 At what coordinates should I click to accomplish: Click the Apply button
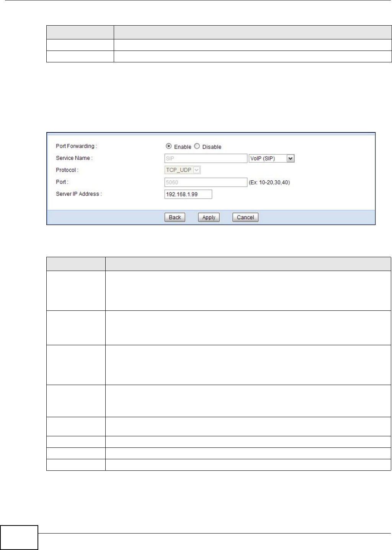(x=209, y=217)
